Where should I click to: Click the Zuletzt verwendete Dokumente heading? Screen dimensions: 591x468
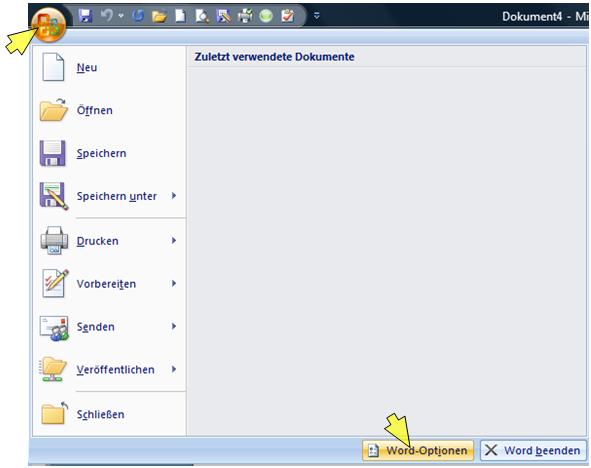coord(274,57)
